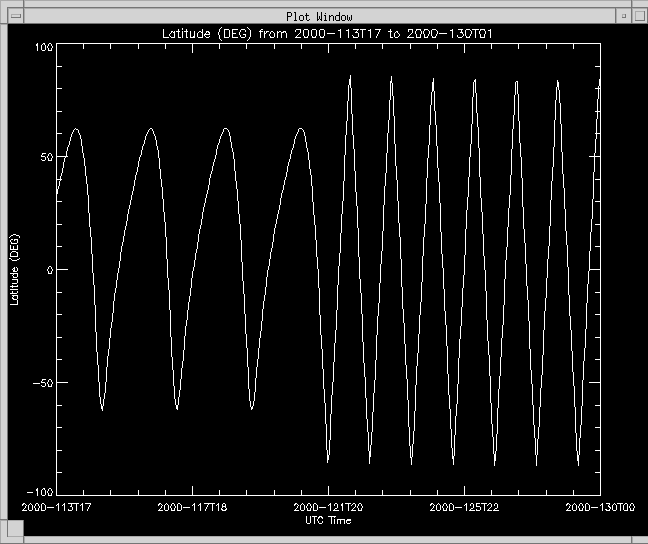The height and width of the screenshot is (544, 648).
Task: Click the bottom-right window resize corner
Action: click(642, 538)
